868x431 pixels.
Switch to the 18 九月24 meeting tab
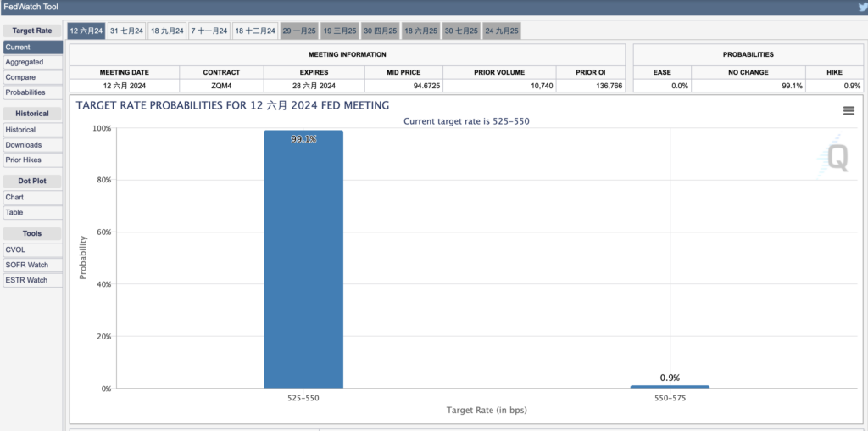(167, 31)
